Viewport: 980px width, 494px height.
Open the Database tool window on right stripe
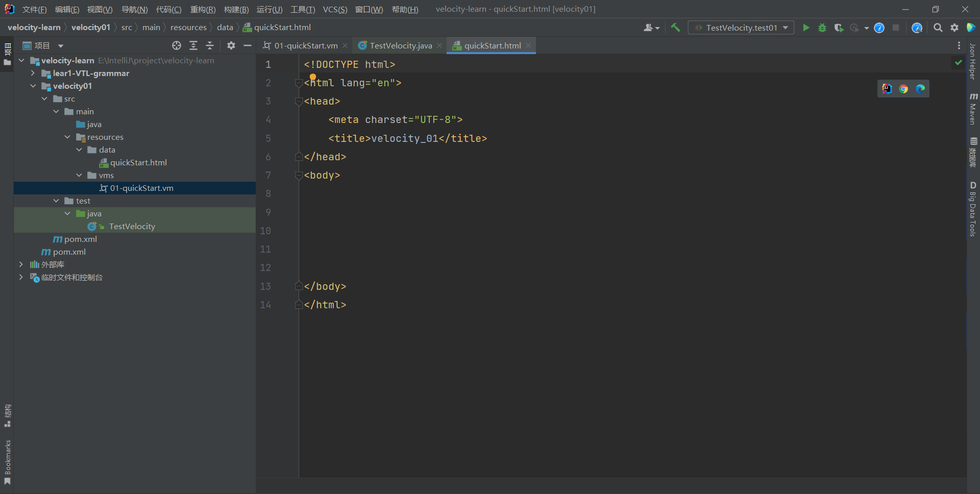point(973,152)
